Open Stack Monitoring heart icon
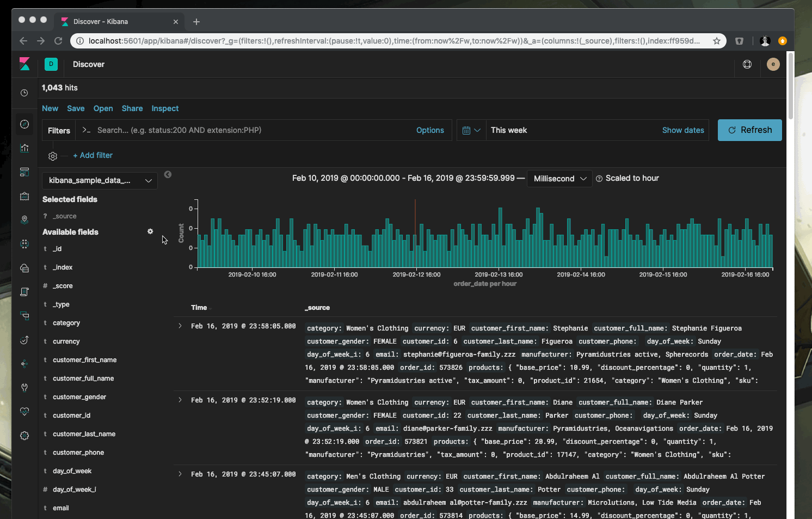This screenshot has width=812, height=519. (24, 411)
